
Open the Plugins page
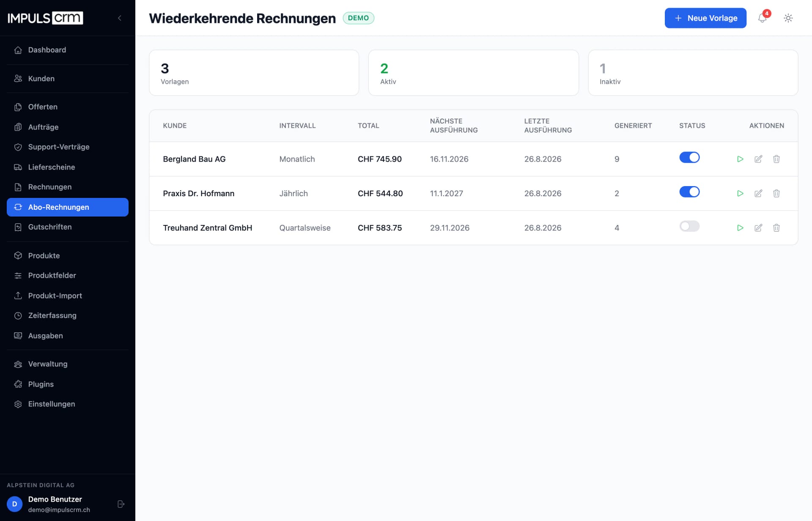(68, 384)
